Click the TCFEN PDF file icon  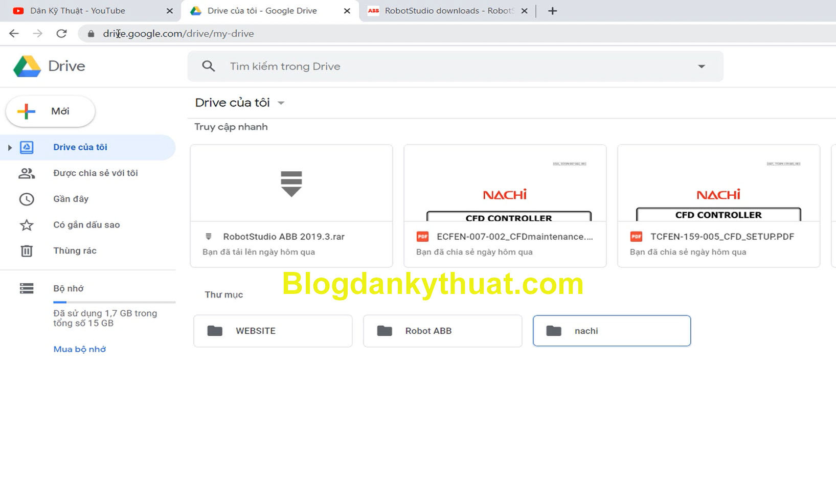coord(636,237)
